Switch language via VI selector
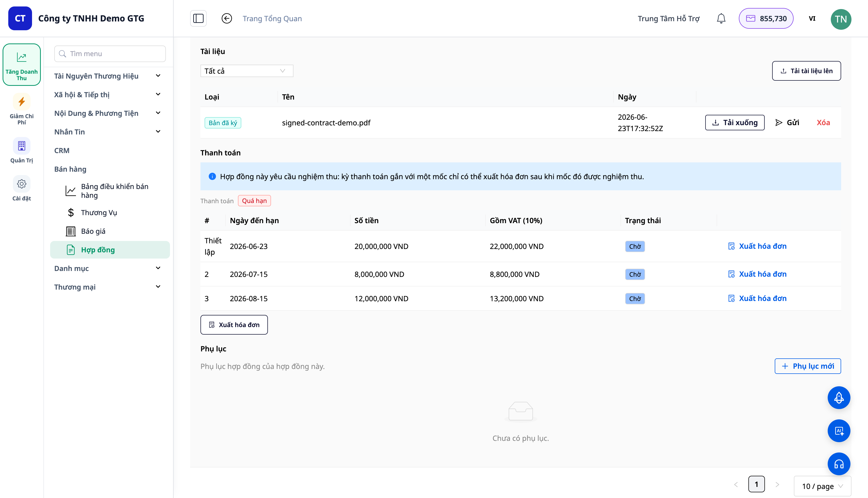Screen dimensions: 868x498 pos(812,18)
